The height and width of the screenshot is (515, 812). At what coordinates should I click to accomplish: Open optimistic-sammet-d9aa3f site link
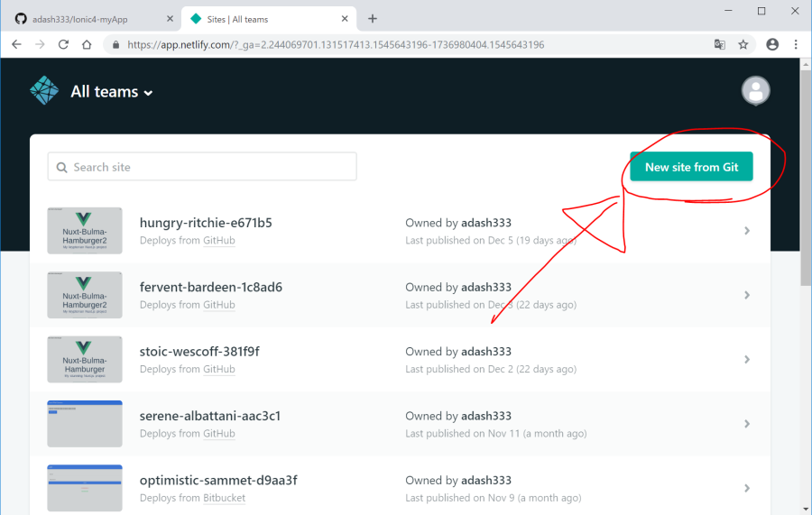pyautogui.click(x=217, y=481)
